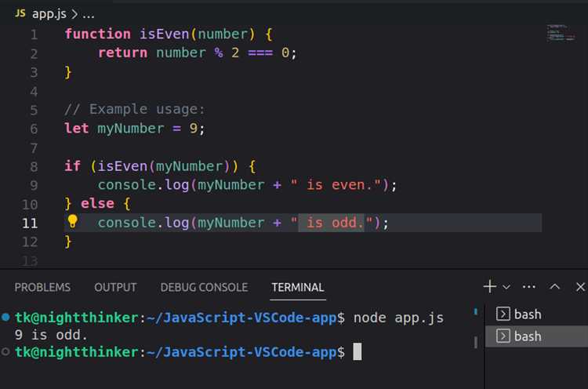Click line number 6 in the gutter
Screen dimensions: 588x389
(34, 129)
